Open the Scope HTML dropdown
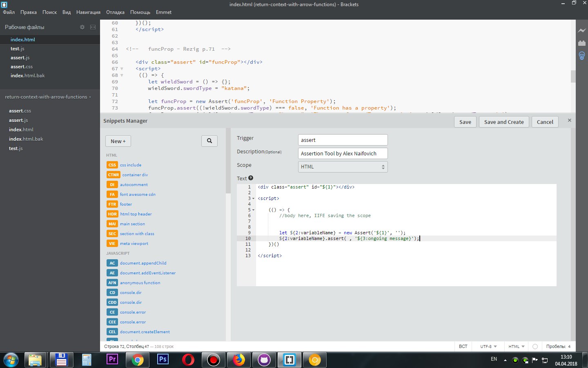The width and height of the screenshot is (588, 368). pyautogui.click(x=343, y=166)
